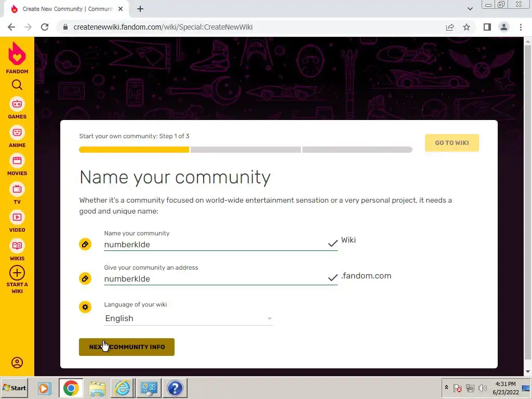The height and width of the screenshot is (399, 532).
Task: Click the step 1 progress bar segment
Action: pyautogui.click(x=134, y=150)
